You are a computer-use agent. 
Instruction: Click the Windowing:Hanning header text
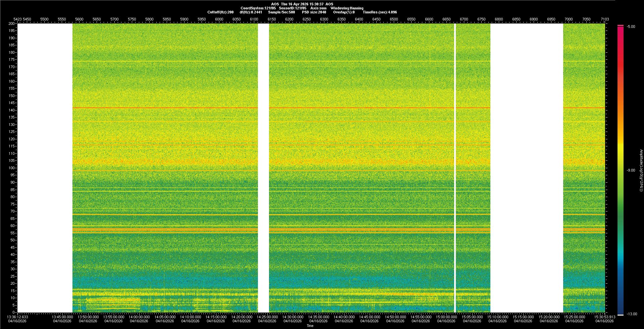(x=347, y=8)
